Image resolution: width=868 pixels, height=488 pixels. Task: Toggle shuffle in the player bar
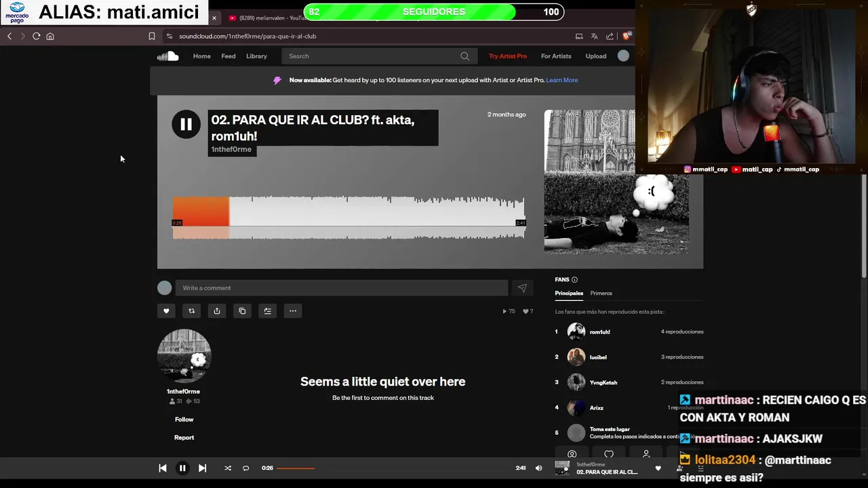(228, 468)
